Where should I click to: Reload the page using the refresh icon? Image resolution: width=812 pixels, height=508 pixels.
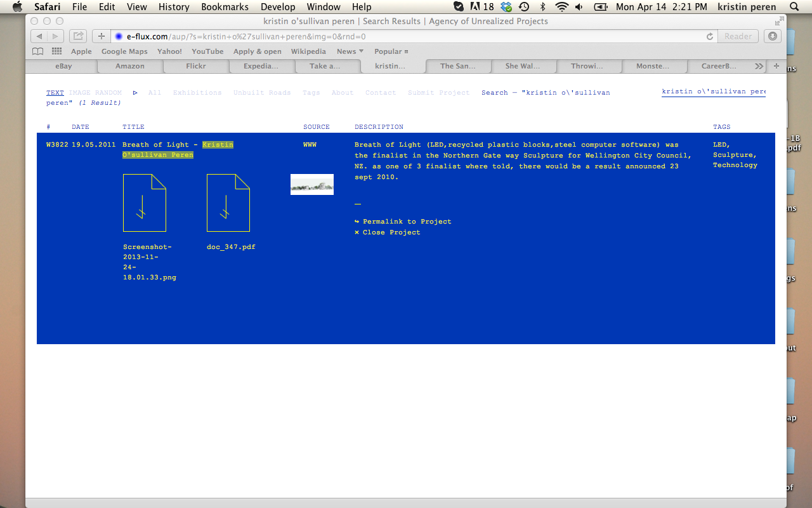pyautogui.click(x=710, y=37)
